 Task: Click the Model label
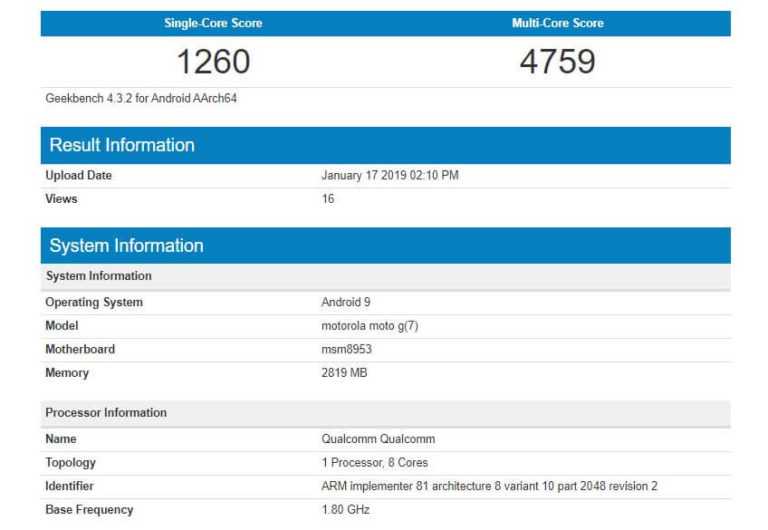(62, 326)
